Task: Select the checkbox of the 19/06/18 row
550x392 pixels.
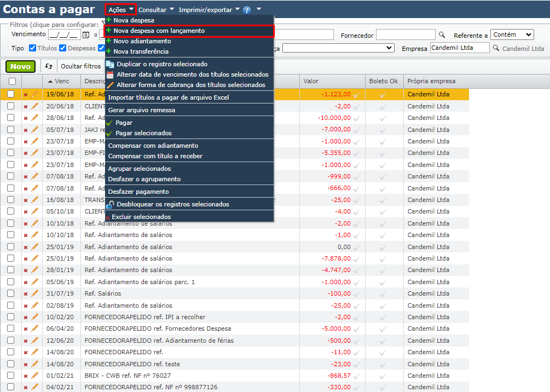Action: click(x=11, y=94)
